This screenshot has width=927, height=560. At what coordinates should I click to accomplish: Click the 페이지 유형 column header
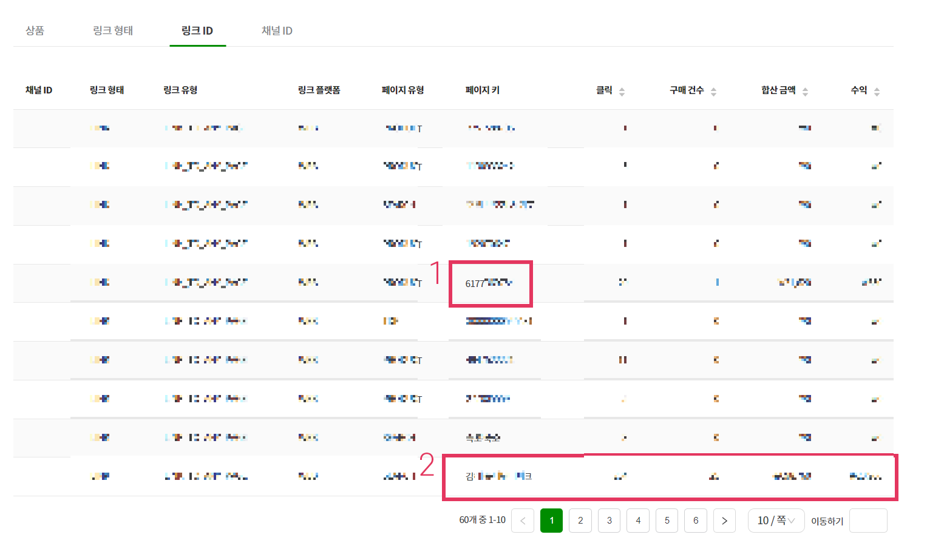pyautogui.click(x=402, y=90)
